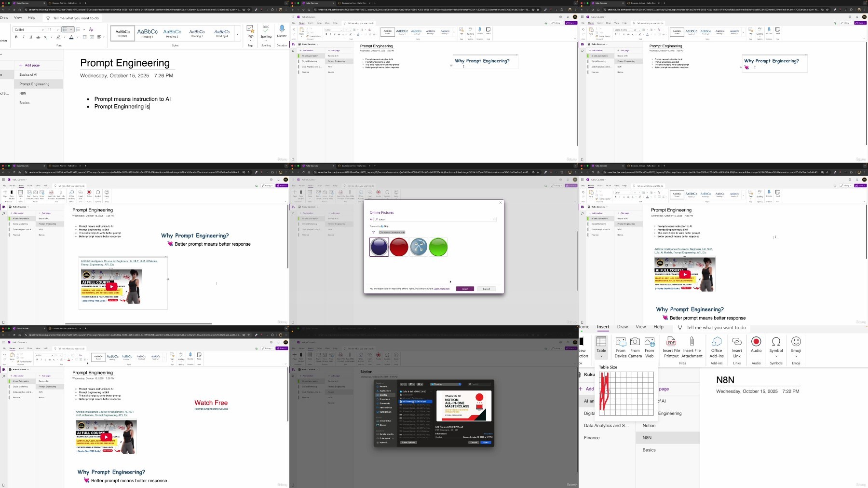The width and height of the screenshot is (868, 488).
Task: Toggle Underline in the enlarged Calibri font ribbon
Action: 31,37
